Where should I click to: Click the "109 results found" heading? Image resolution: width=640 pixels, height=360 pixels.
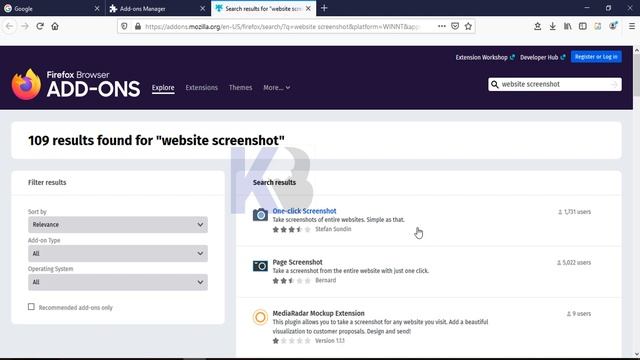pyautogui.click(x=156, y=140)
